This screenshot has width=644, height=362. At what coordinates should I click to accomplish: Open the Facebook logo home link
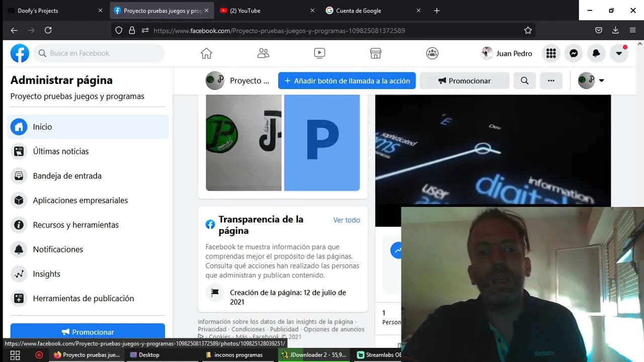20,53
